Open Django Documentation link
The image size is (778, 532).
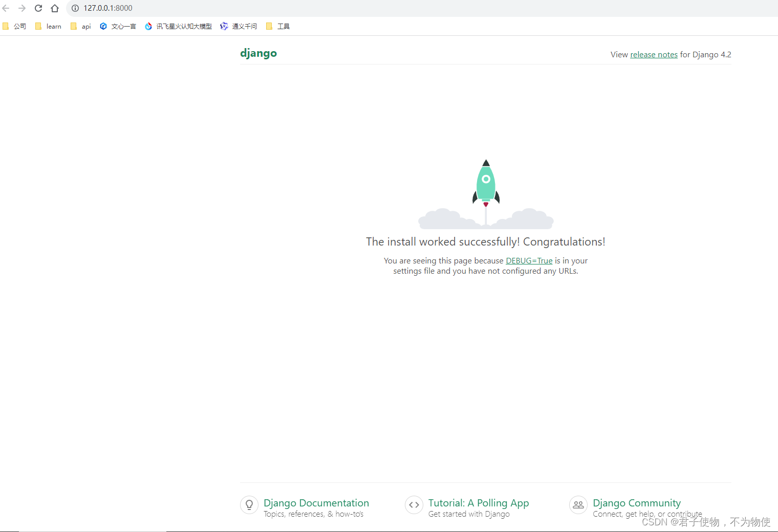(316, 503)
